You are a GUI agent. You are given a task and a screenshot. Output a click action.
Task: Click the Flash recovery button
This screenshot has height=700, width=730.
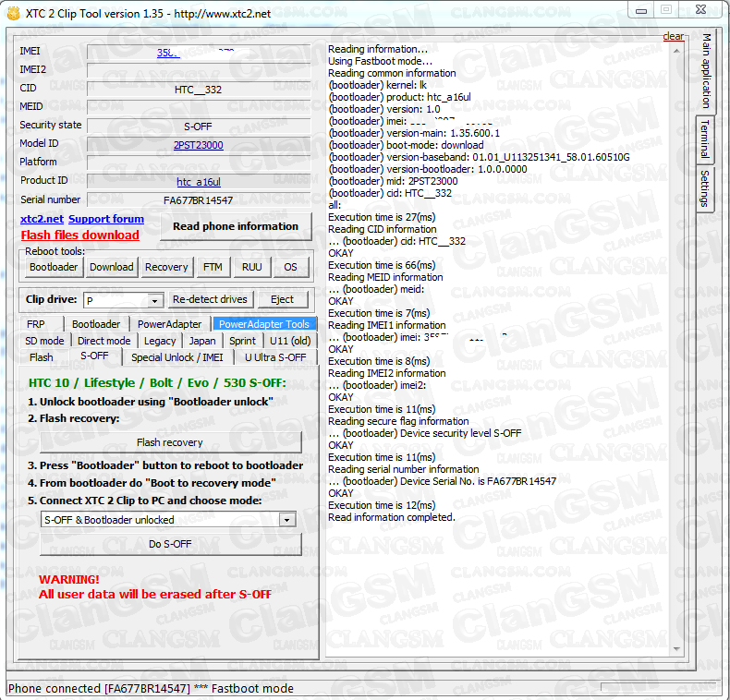pyautogui.click(x=170, y=442)
